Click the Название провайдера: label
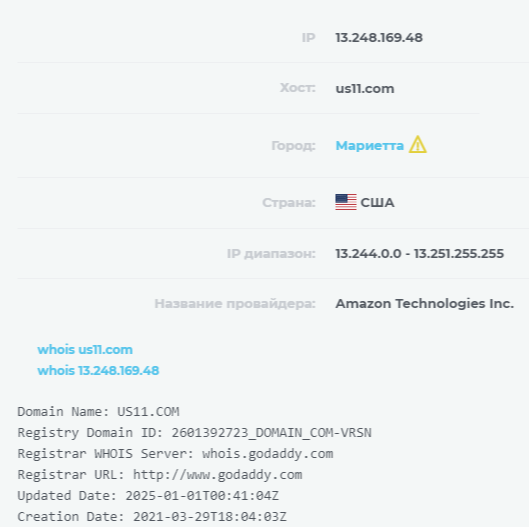The height and width of the screenshot is (527, 529). click(x=235, y=304)
